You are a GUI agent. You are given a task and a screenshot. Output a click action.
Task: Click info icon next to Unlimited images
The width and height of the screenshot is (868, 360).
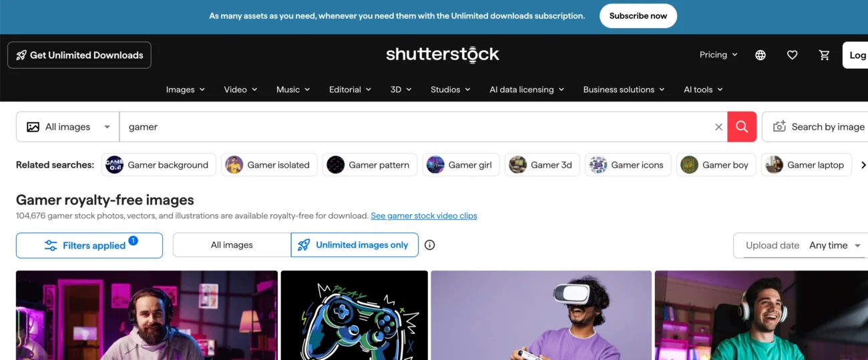tap(430, 245)
